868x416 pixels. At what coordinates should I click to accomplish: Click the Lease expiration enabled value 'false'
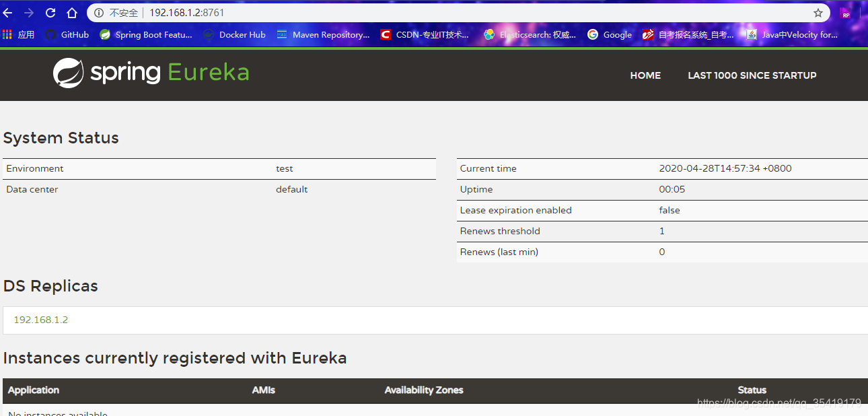pos(670,210)
